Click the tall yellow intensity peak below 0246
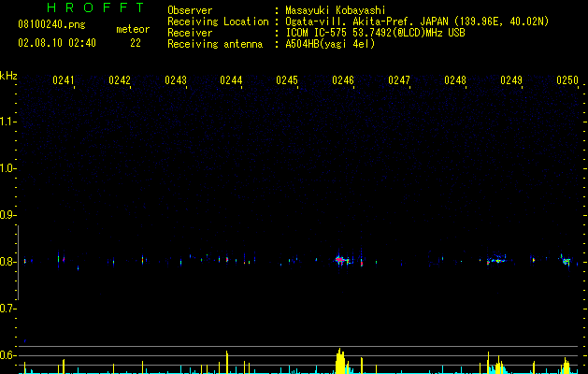 tap(340, 361)
